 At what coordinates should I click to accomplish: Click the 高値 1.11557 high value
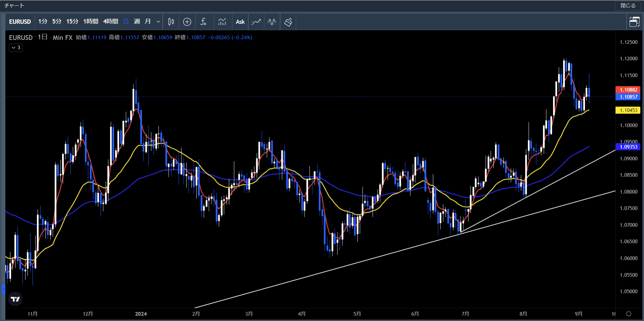click(124, 38)
